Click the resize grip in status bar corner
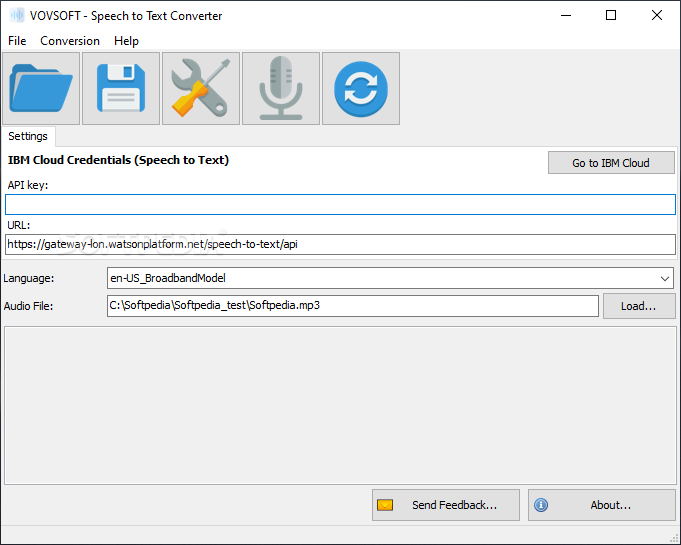 click(674, 538)
